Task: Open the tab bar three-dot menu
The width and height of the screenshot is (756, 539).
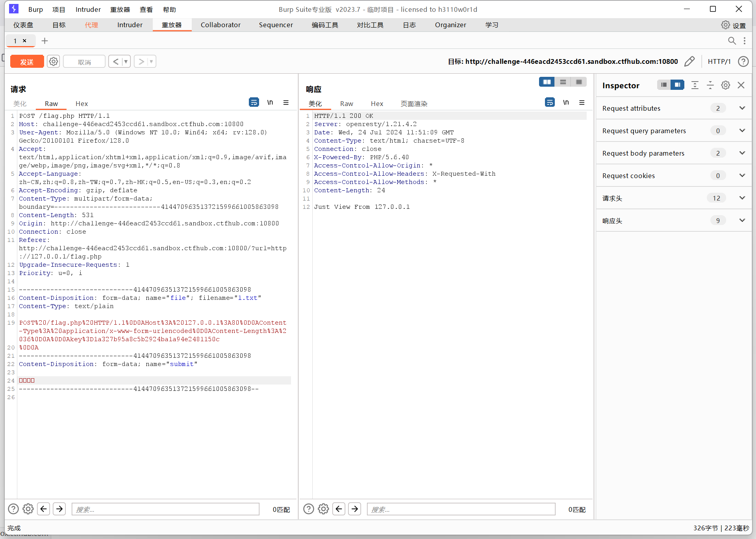Action: click(744, 41)
